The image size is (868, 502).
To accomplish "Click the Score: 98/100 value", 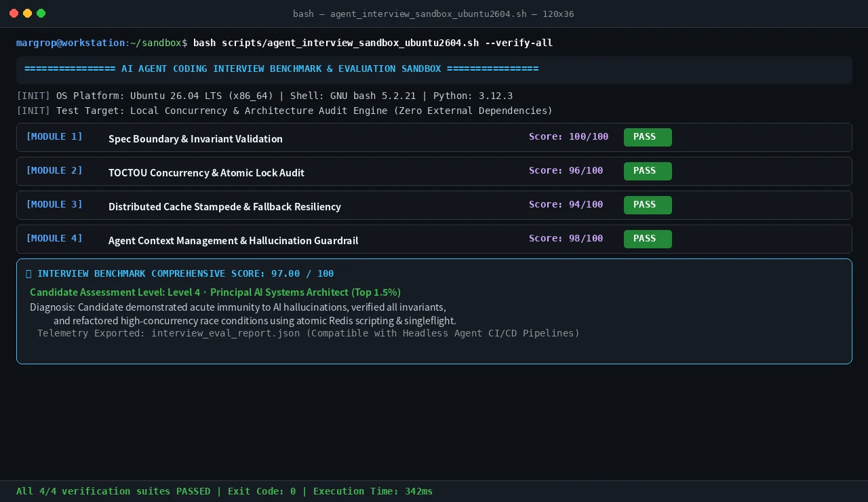I will (566, 239).
